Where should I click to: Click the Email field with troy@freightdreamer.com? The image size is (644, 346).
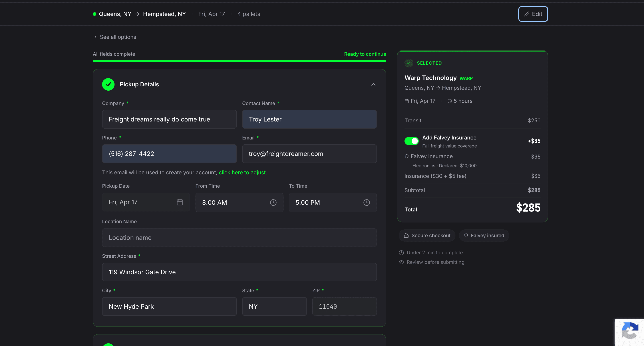pos(309,154)
